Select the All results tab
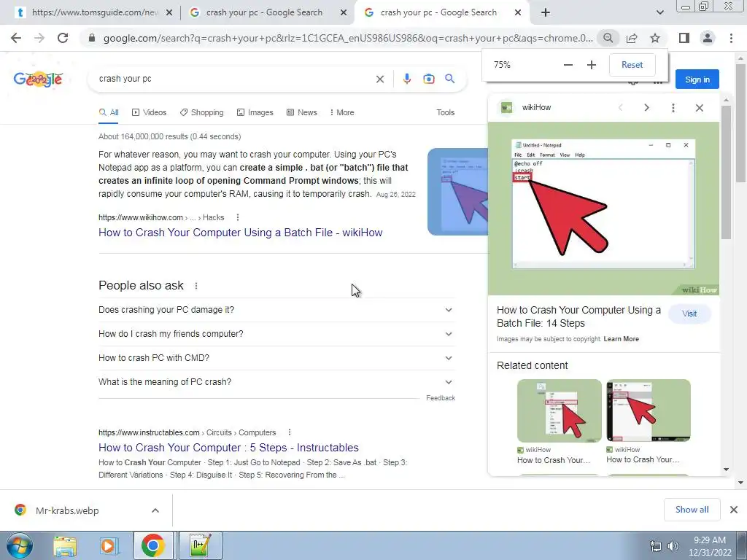The image size is (747, 560). pos(109,112)
